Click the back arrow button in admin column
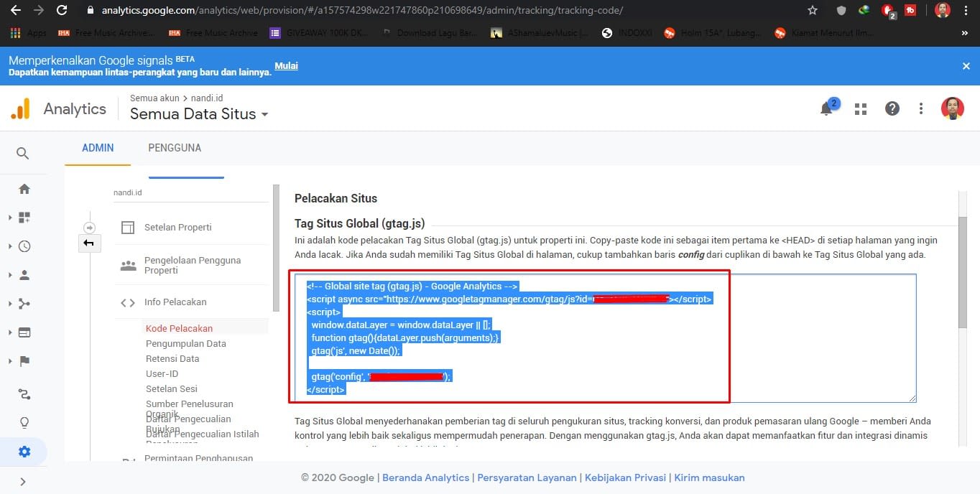 click(x=89, y=244)
